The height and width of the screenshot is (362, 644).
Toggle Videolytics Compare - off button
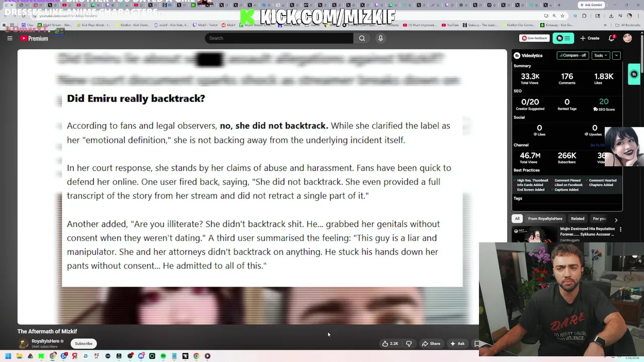click(573, 55)
